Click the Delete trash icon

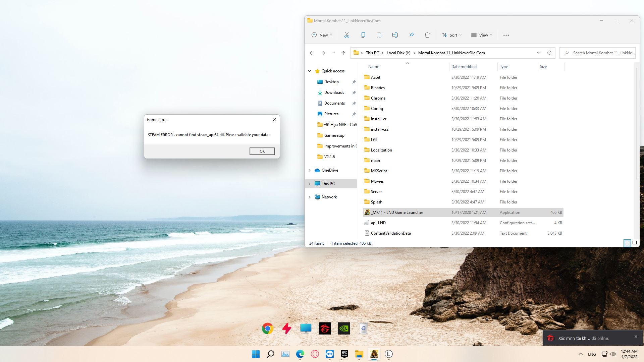tap(427, 35)
